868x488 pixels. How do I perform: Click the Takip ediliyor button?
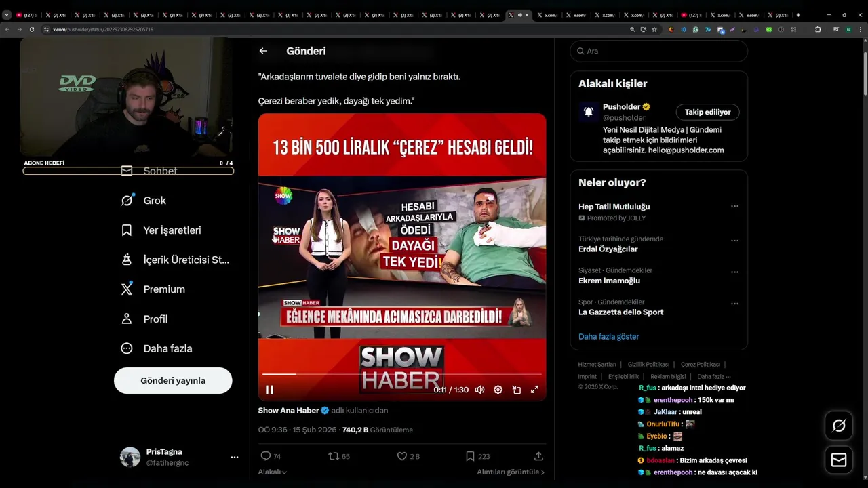(x=707, y=112)
